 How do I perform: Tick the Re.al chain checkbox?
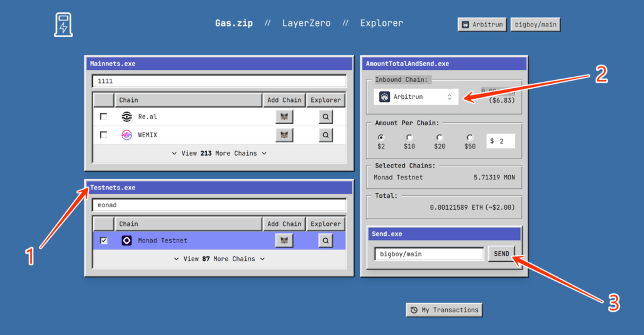click(104, 116)
